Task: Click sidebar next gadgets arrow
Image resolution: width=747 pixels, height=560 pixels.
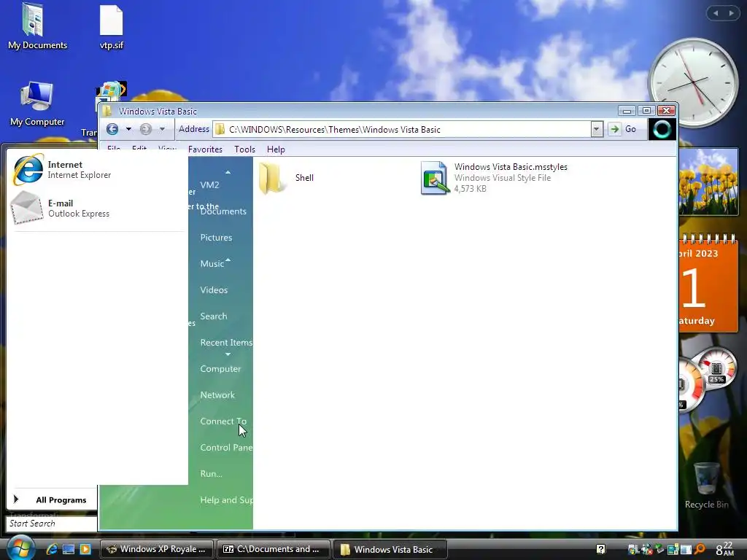Action: [731, 13]
